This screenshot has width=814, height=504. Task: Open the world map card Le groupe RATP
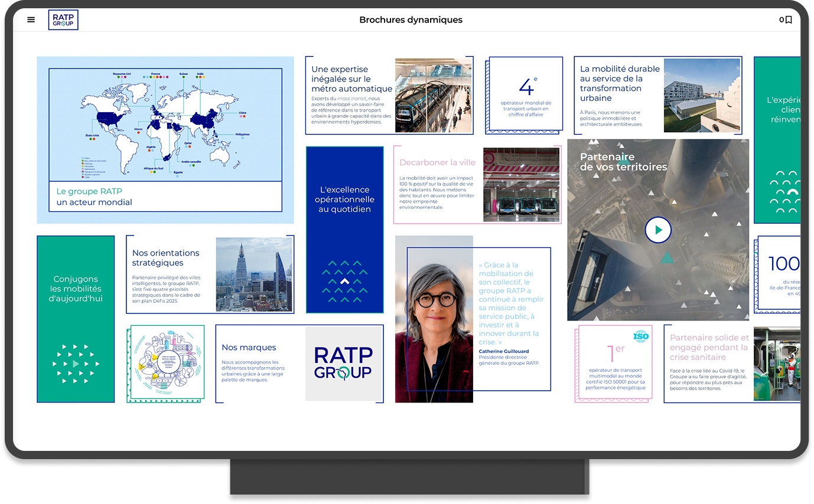165,140
